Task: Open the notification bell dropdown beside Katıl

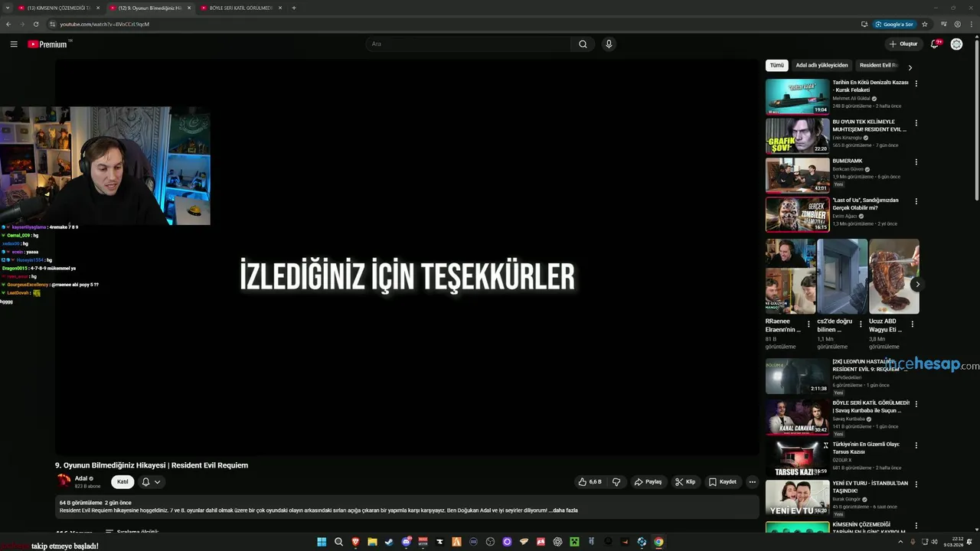Action: pyautogui.click(x=151, y=482)
